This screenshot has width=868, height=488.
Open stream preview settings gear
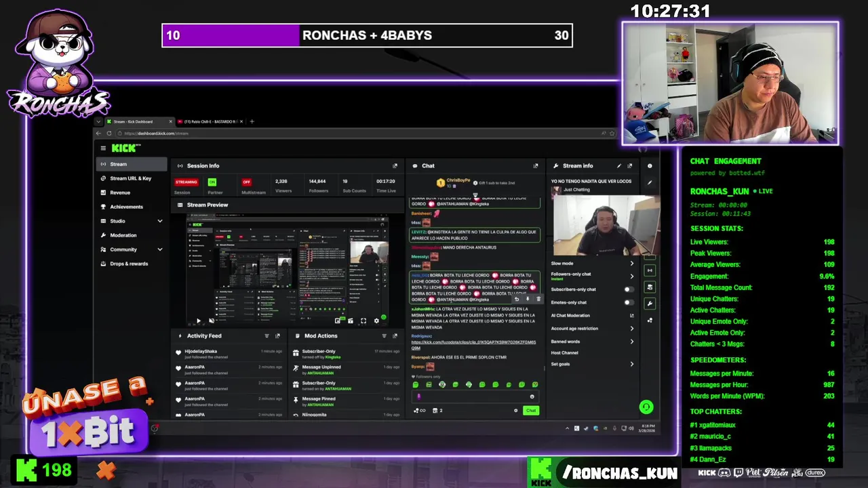pos(376,321)
